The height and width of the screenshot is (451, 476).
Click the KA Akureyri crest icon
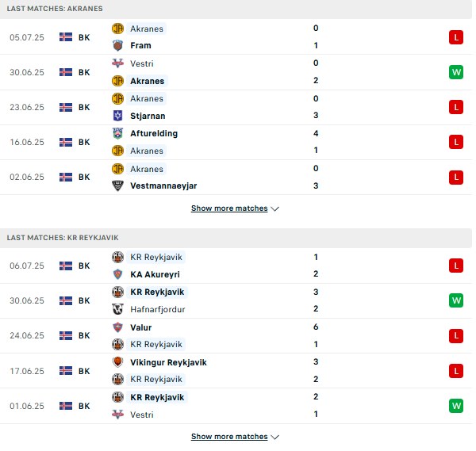(117, 274)
